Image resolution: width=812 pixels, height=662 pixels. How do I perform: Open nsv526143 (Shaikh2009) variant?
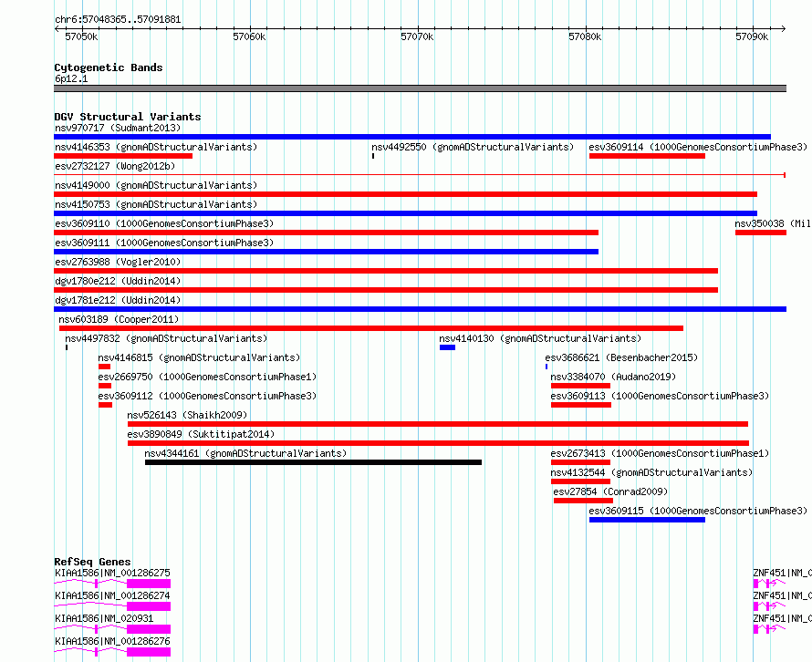coord(187,415)
